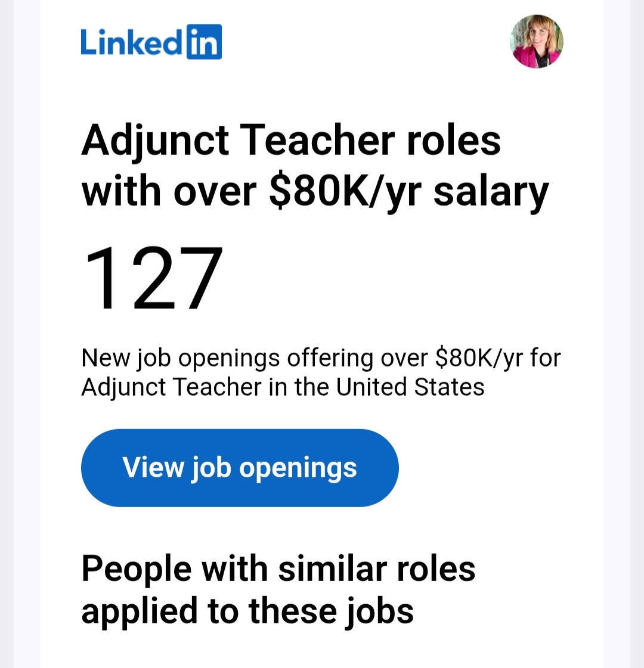This screenshot has height=668, width=644.
Task: Click the 'Adjunct Teacher roles' headline
Action: click(x=291, y=141)
